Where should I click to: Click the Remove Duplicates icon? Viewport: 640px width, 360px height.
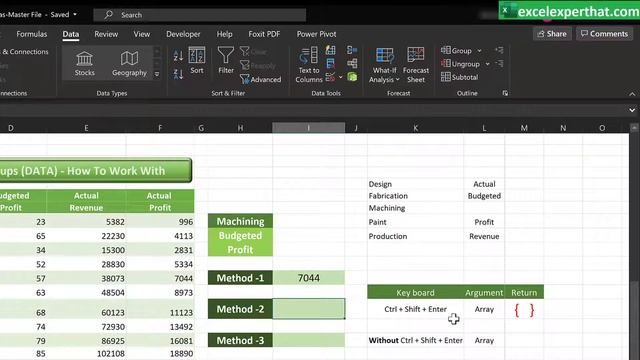point(331,63)
